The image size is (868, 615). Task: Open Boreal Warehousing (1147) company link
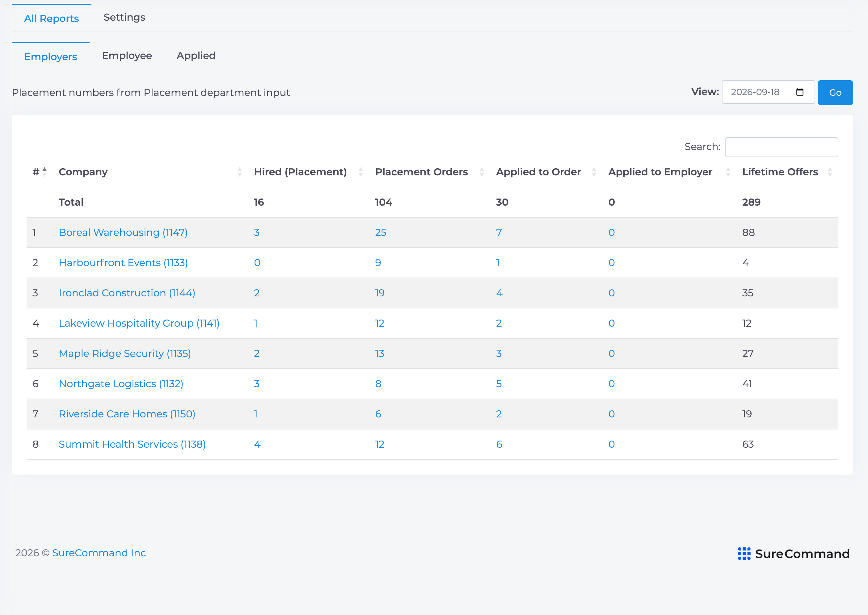pyautogui.click(x=123, y=232)
